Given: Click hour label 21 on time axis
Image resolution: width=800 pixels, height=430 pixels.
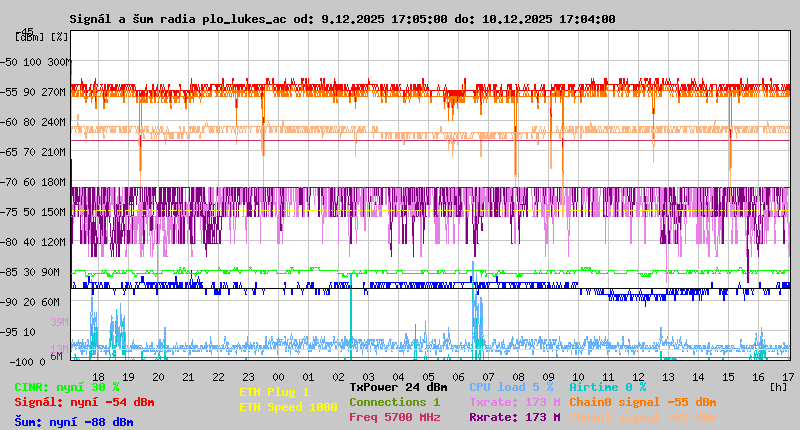Looking at the screenshot, I should tap(188, 377).
